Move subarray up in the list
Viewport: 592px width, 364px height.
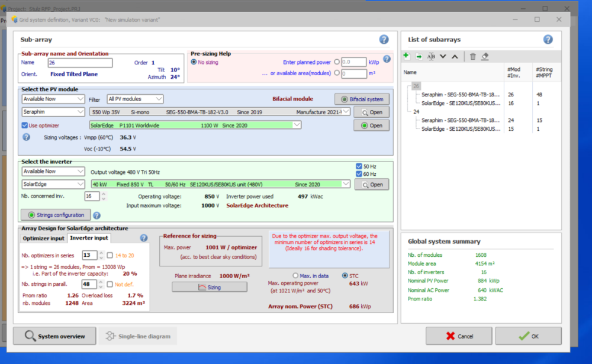pyautogui.click(x=455, y=56)
